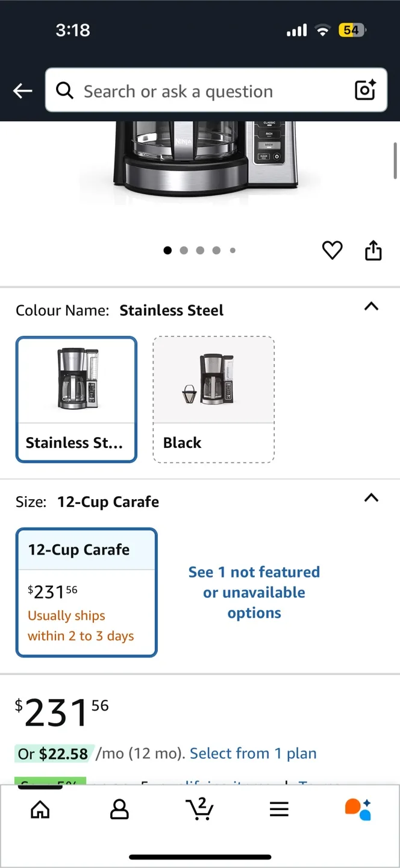Collapse the Size section
The height and width of the screenshot is (868, 400).
click(x=371, y=498)
